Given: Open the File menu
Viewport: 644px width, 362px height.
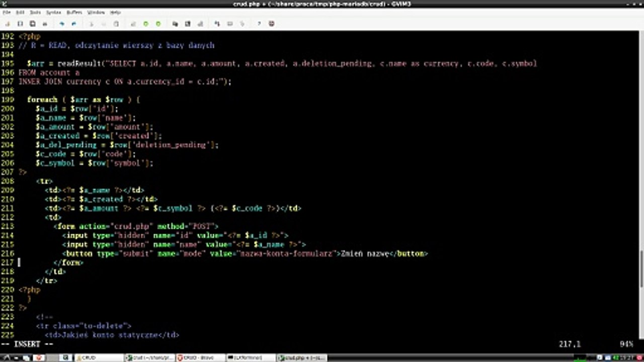Looking at the screenshot, I should [7, 12].
